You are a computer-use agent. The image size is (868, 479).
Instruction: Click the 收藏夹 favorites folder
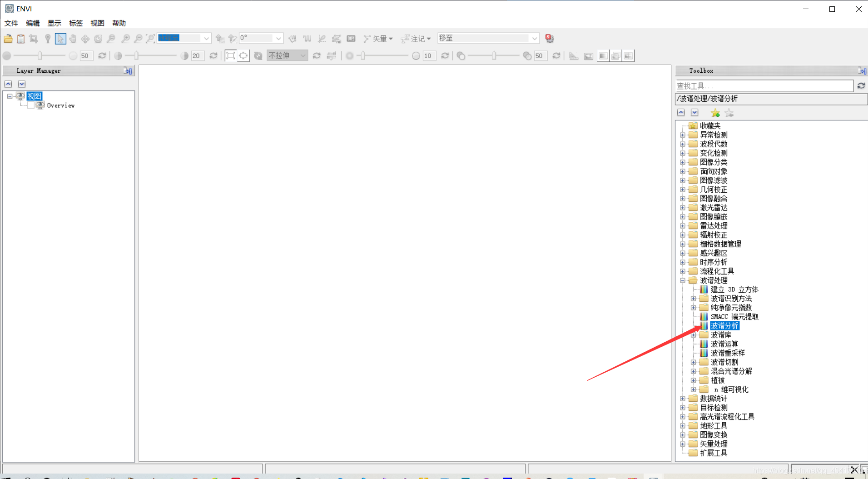click(710, 126)
